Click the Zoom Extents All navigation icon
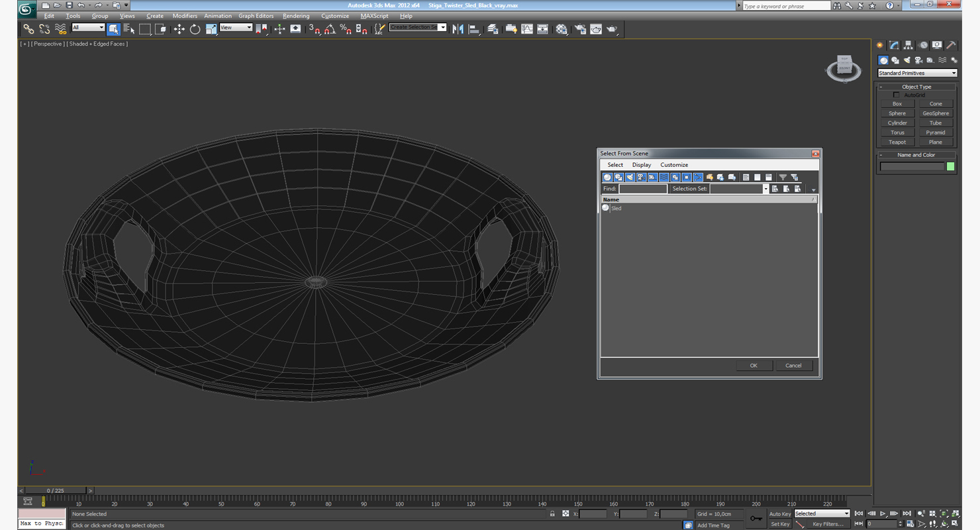This screenshot has width=980, height=530. pos(955,513)
